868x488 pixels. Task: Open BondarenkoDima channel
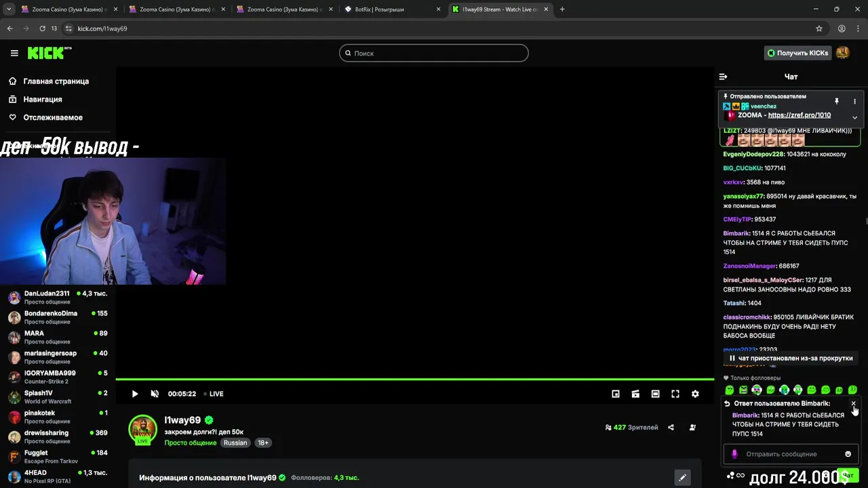58,317
